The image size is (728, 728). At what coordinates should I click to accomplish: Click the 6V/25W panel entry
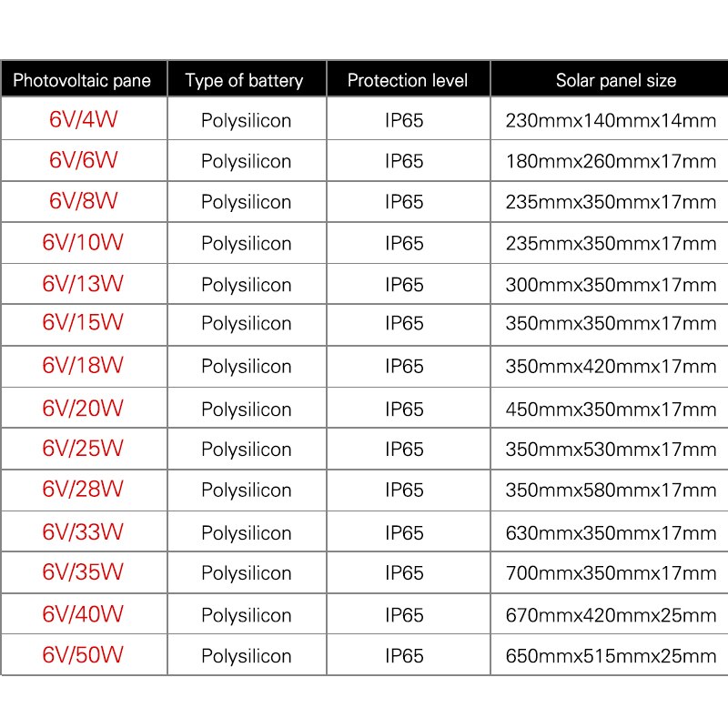coord(83,449)
